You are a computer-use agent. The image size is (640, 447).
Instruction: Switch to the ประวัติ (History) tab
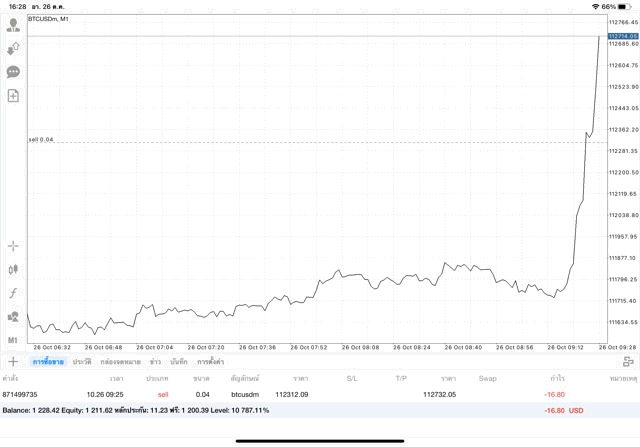click(82, 361)
